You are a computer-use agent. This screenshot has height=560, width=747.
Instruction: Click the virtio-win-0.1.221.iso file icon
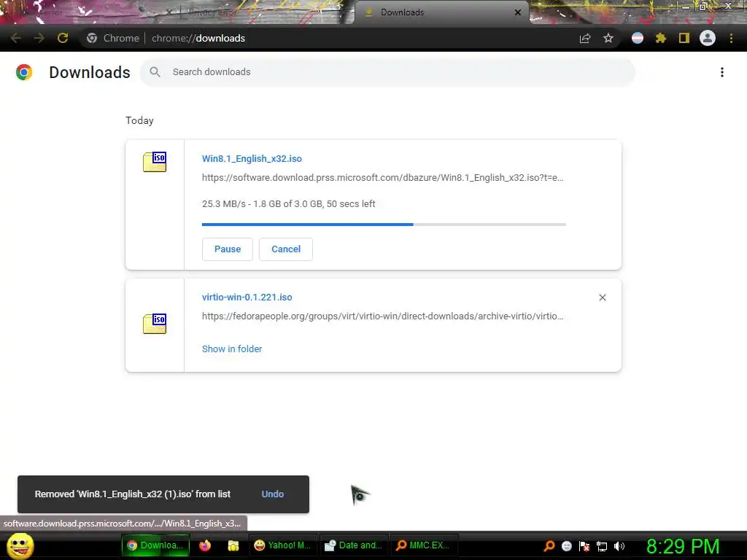(x=155, y=324)
